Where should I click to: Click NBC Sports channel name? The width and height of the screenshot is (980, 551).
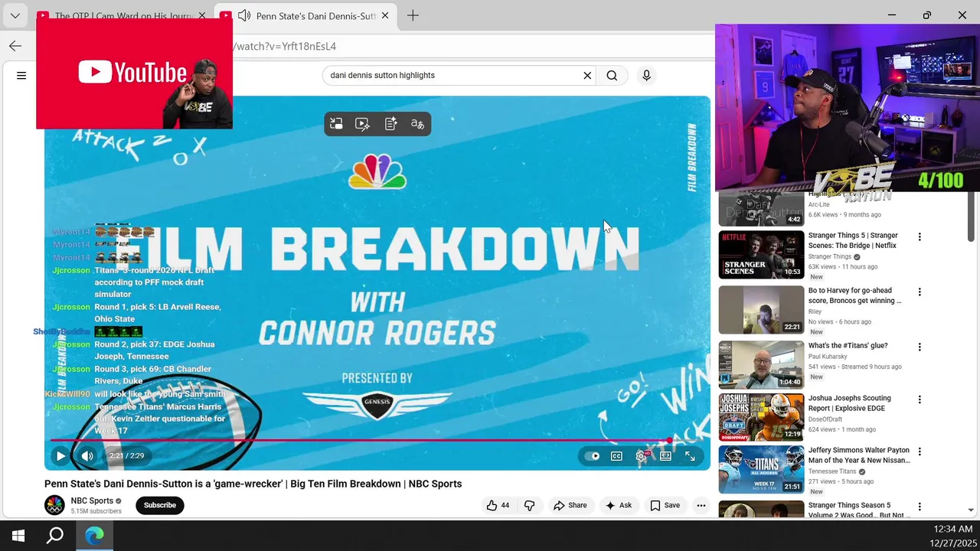pyautogui.click(x=92, y=501)
